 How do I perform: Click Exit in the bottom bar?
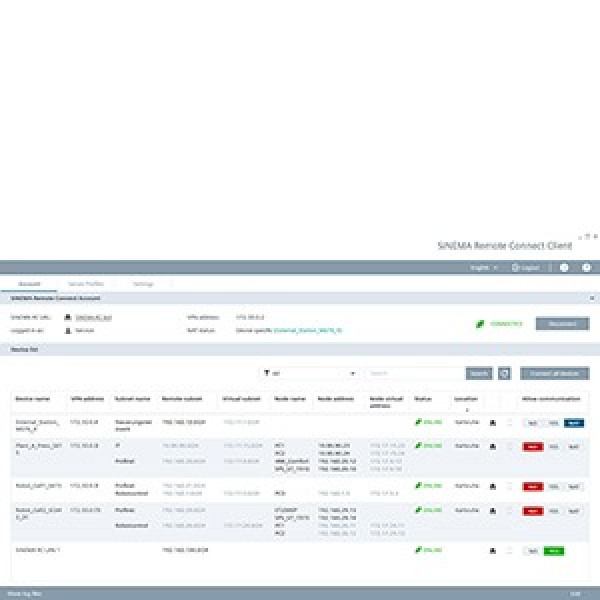575,593
